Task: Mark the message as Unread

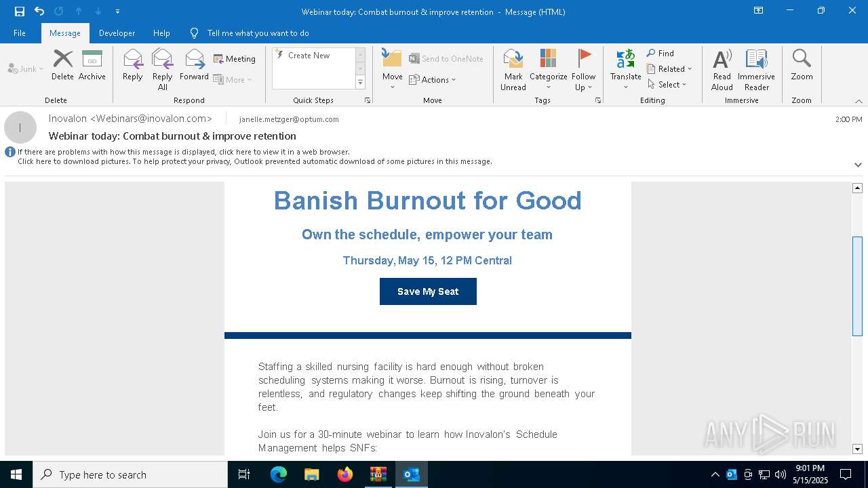Action: (x=513, y=69)
